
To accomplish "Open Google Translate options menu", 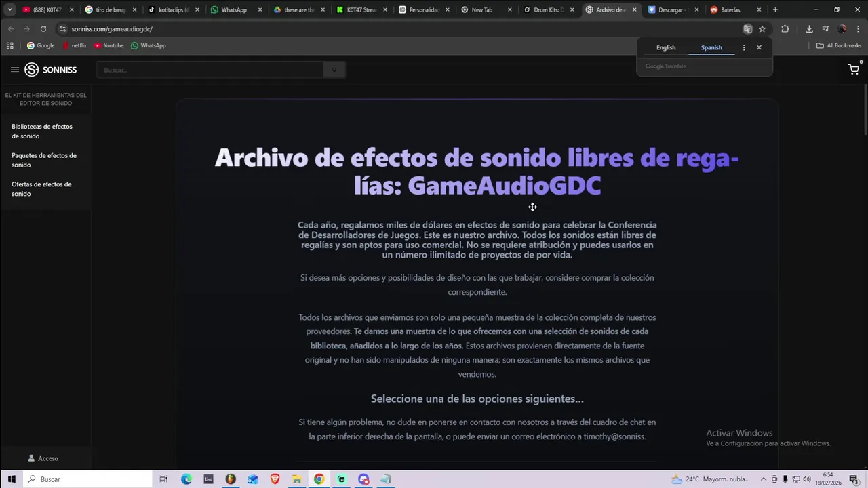I will tap(744, 47).
